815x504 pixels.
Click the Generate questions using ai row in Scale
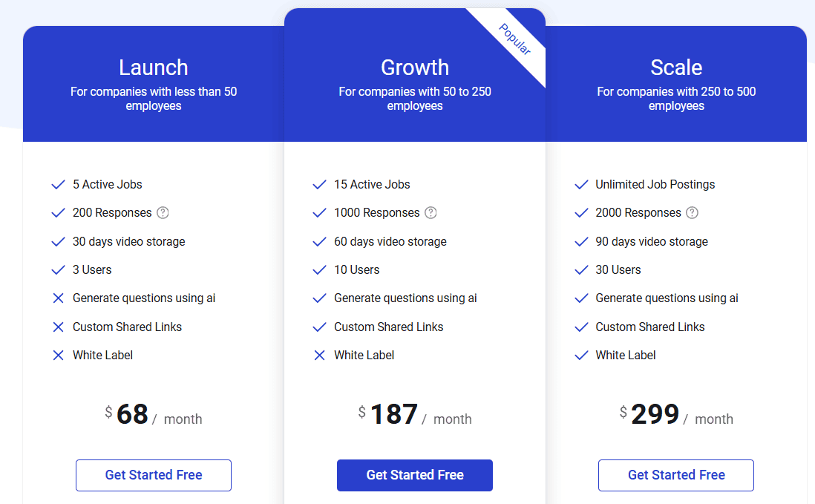pos(666,298)
